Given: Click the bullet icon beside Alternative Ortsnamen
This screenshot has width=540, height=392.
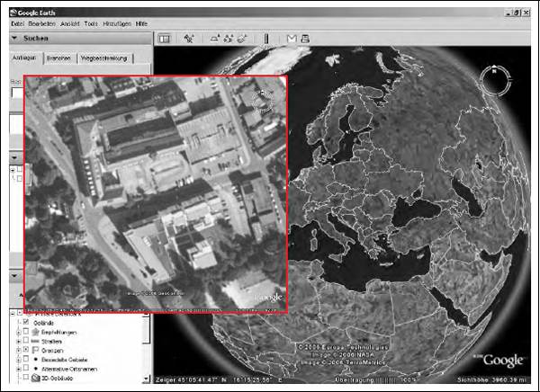Looking at the screenshot, I should (x=35, y=369).
